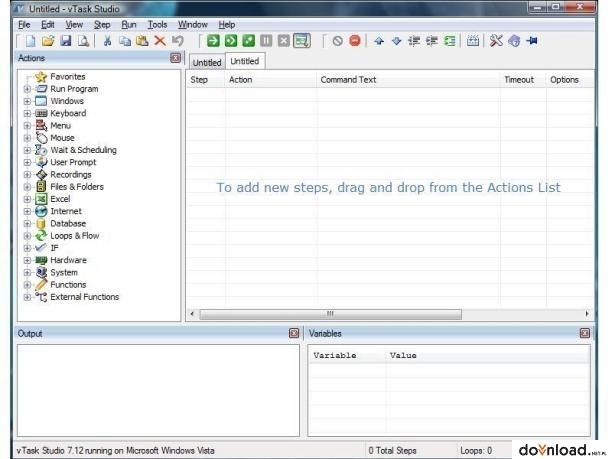Expand the Windows actions node
Image resolution: width=612 pixels, height=459 pixels.
coord(27,101)
